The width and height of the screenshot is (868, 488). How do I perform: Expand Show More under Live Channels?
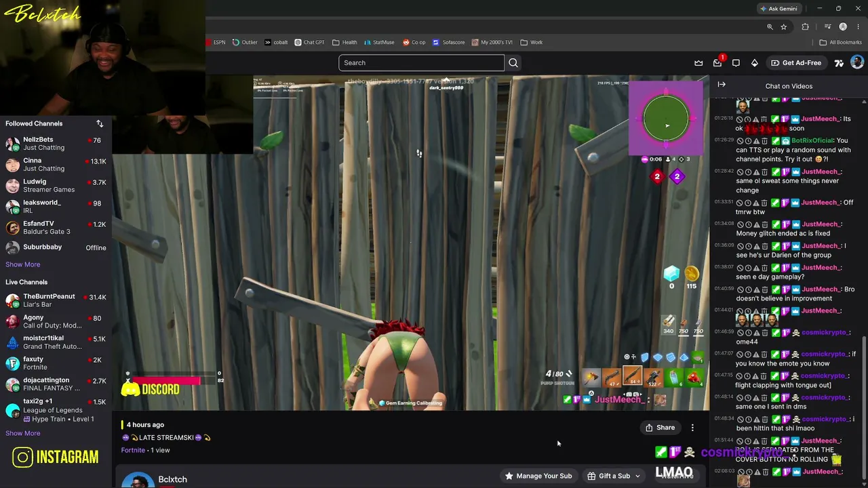(23, 433)
